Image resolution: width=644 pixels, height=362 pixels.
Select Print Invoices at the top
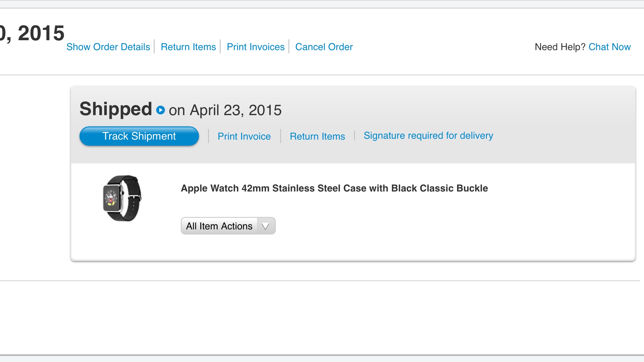click(x=256, y=47)
